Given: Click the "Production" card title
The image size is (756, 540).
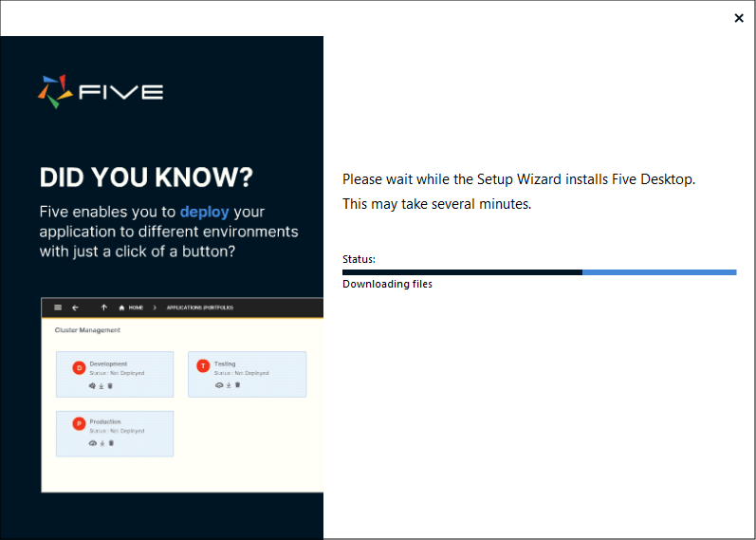Looking at the screenshot, I should 105,421.
